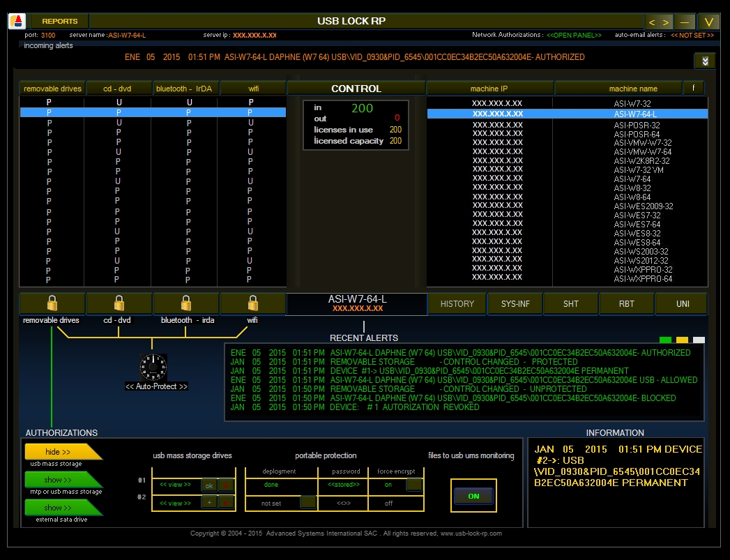Click server name ASI-W7-64-L in header
The image size is (730, 560).
(x=127, y=36)
